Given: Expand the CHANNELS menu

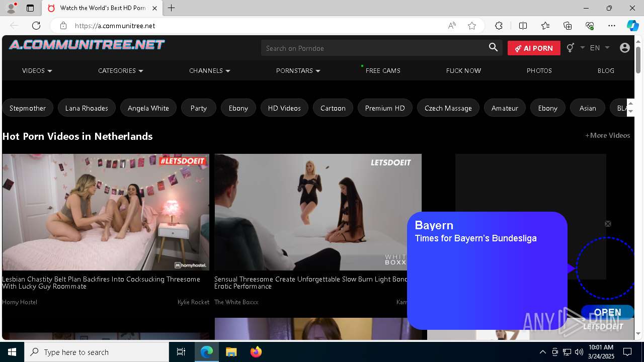Looking at the screenshot, I should pyautogui.click(x=210, y=71).
